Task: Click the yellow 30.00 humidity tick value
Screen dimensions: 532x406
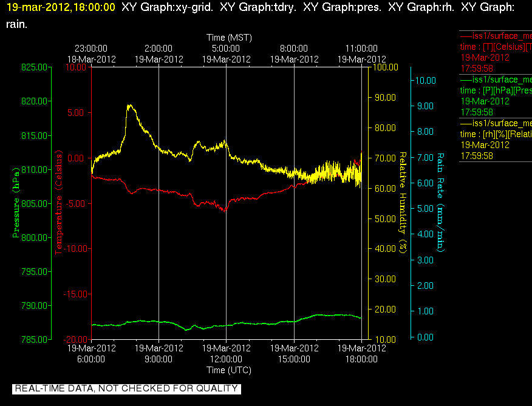Action: coord(386,279)
